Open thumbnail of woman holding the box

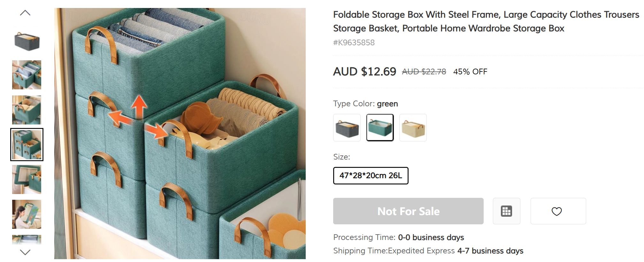pos(27,214)
